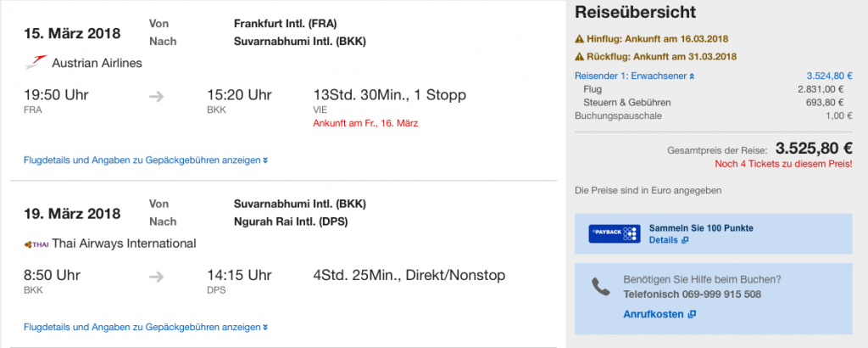Screen dimensions: 868x348
Task: Expand Flugdetails for the Thai Airways flight
Action: click(146, 326)
